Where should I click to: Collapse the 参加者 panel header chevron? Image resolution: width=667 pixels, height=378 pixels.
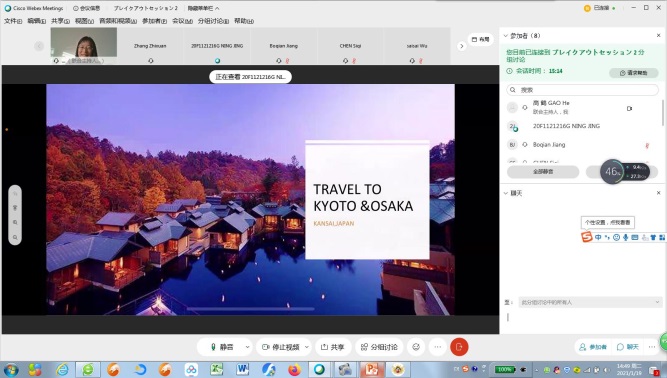506,36
